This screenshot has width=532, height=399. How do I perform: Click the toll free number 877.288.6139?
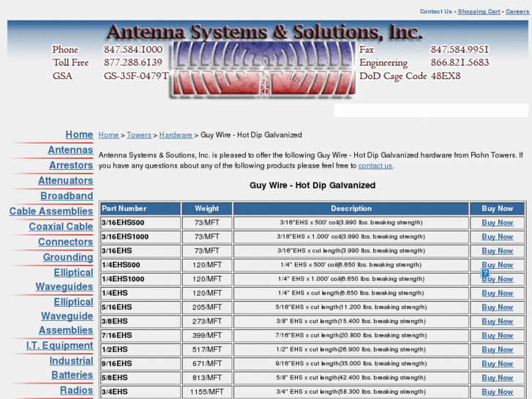point(133,62)
